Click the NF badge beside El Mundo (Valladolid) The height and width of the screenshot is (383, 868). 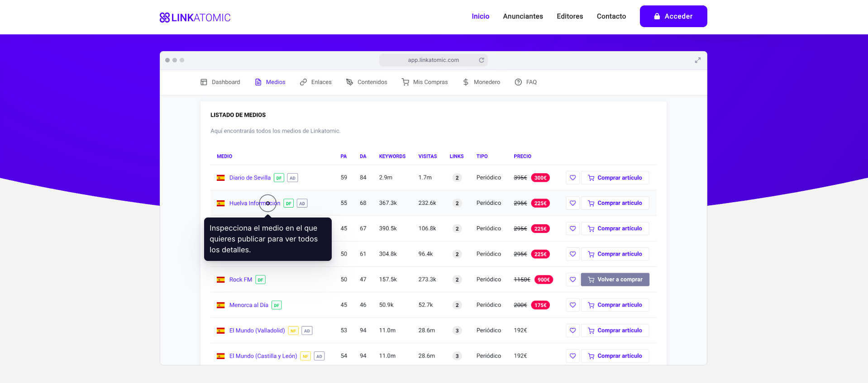tap(293, 331)
